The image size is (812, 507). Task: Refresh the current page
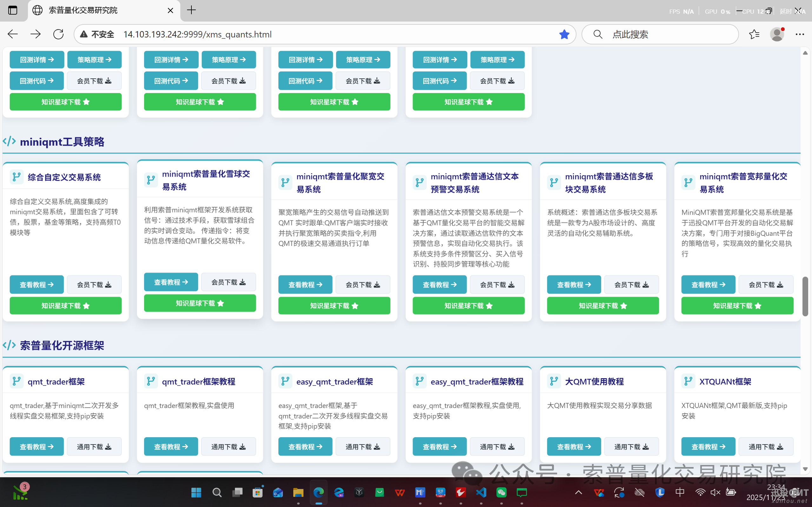click(58, 34)
